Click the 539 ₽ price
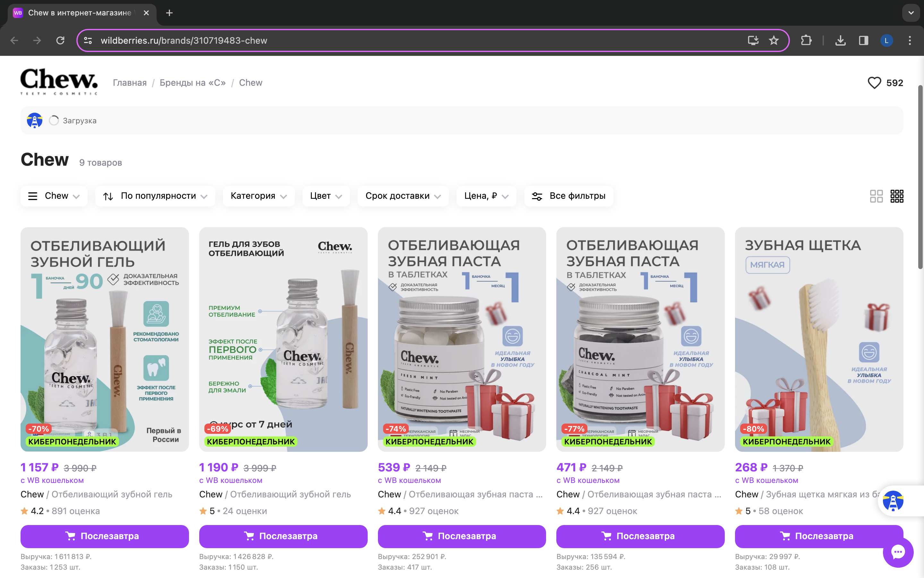Image resolution: width=924 pixels, height=578 pixels. pos(394,468)
